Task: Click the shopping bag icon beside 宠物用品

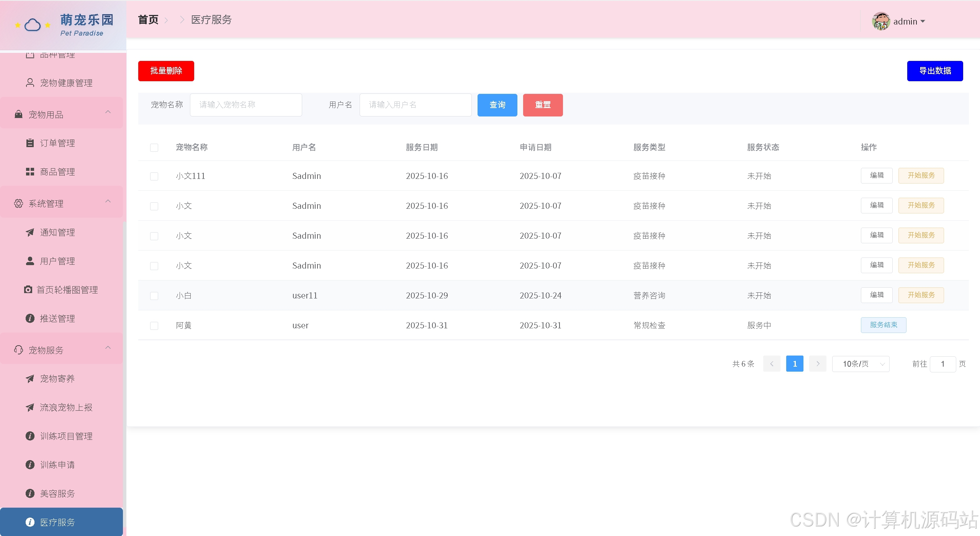Action: [x=18, y=114]
